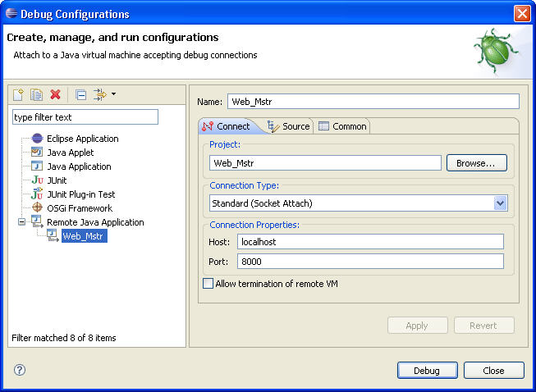Open the filter toolbar dropdown arrow
The image size is (536, 392).
[113, 94]
